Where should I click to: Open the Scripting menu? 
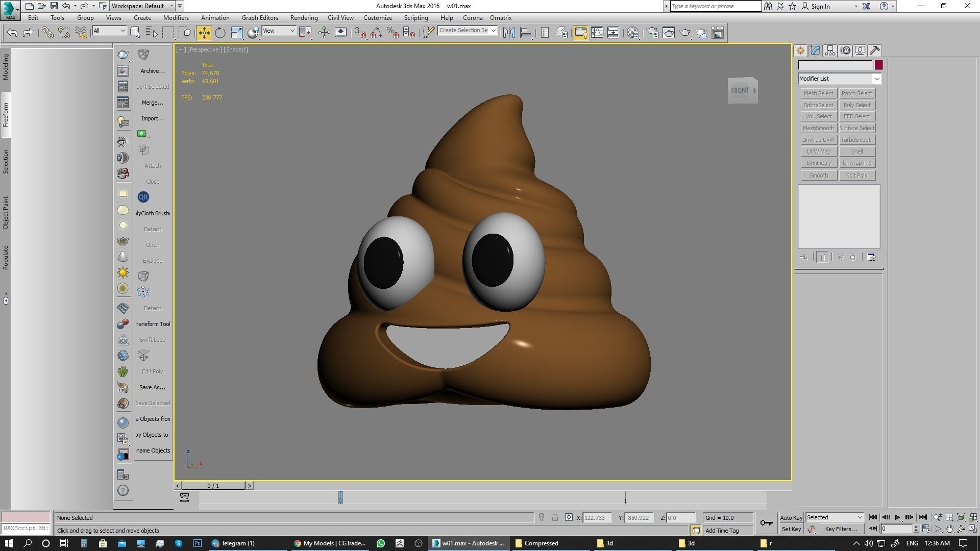coord(416,18)
